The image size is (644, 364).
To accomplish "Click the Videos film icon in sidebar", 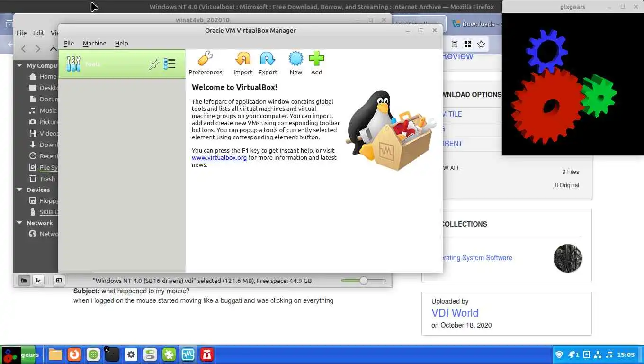I will coord(33,133).
